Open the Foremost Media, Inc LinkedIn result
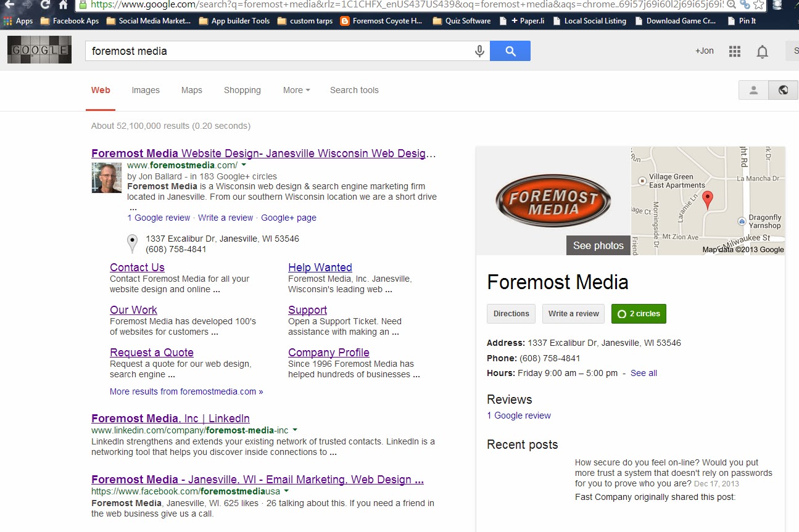 (x=170, y=419)
